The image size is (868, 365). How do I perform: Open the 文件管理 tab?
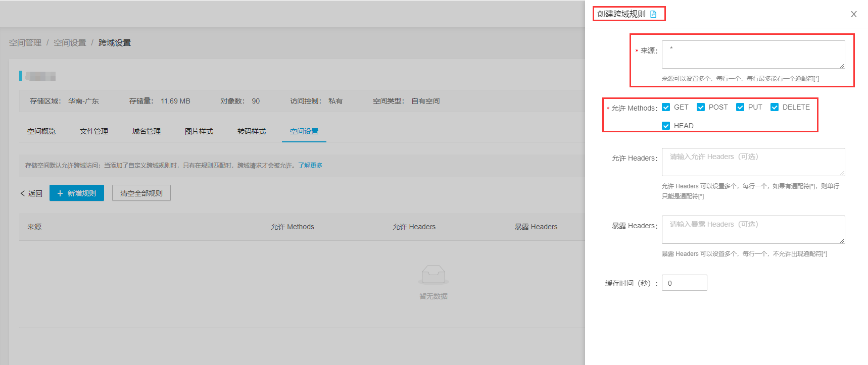[94, 131]
